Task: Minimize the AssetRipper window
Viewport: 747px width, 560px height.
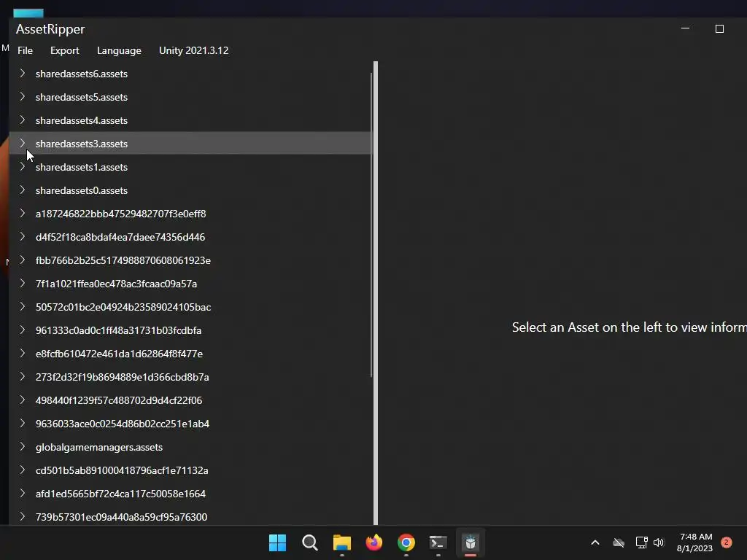Action: [685, 28]
